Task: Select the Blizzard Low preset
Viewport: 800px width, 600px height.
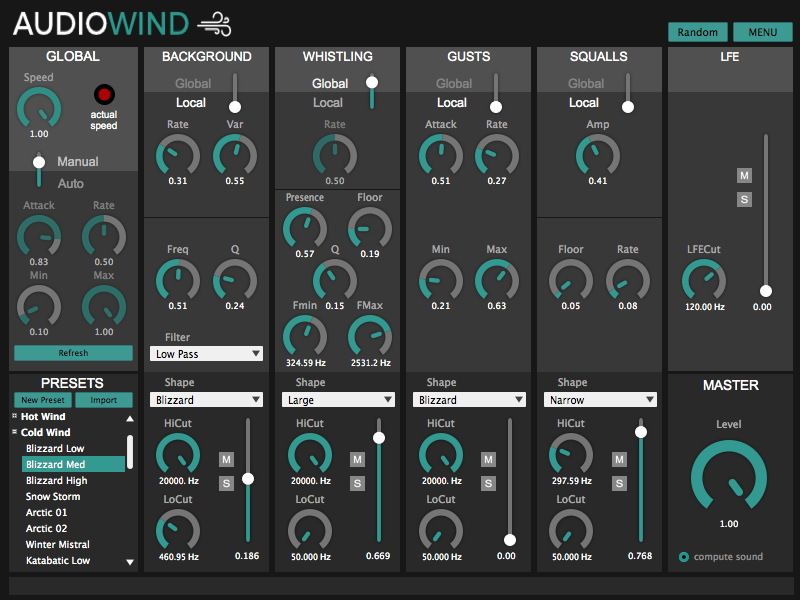Action: pos(55,448)
